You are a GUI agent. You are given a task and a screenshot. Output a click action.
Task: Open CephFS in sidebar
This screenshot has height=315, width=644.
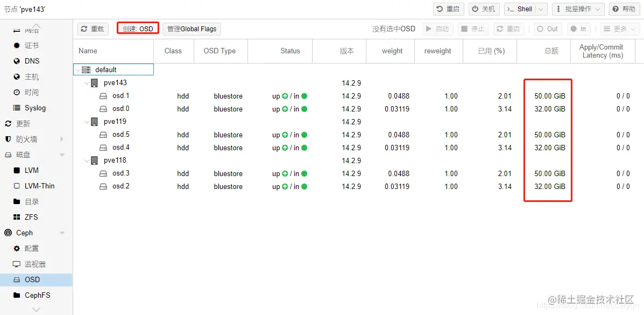coord(36,295)
